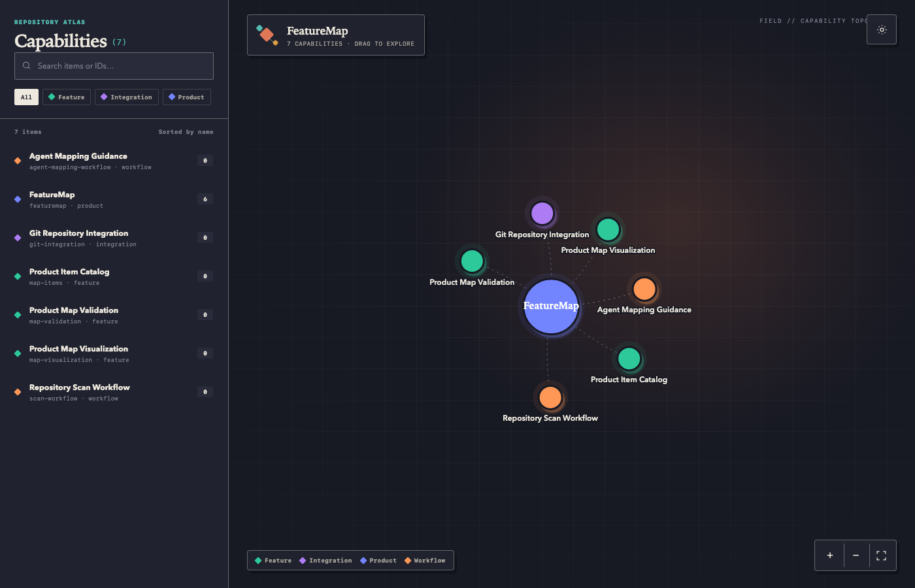
Task: Filter list by Feature
Action: tap(67, 97)
